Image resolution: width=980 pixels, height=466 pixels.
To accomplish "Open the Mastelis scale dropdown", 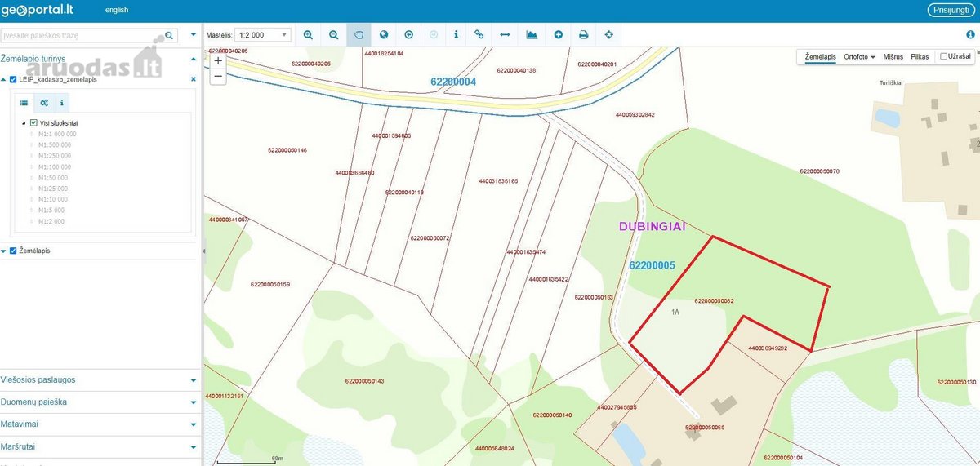I will pyautogui.click(x=262, y=35).
